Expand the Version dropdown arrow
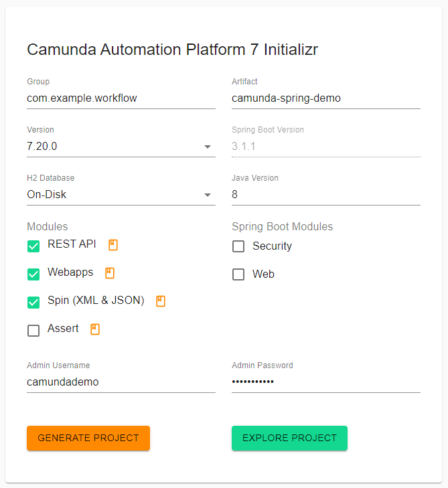448x488 pixels. click(x=208, y=147)
